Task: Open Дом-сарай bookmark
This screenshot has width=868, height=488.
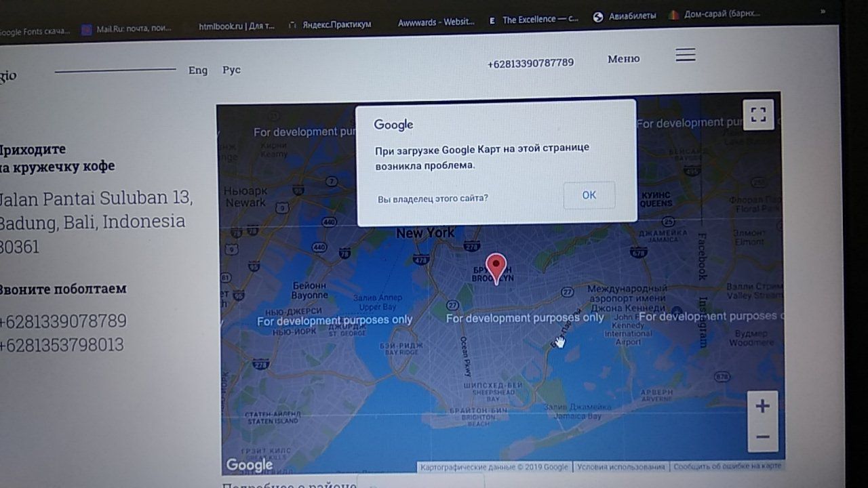Action: 715,14
